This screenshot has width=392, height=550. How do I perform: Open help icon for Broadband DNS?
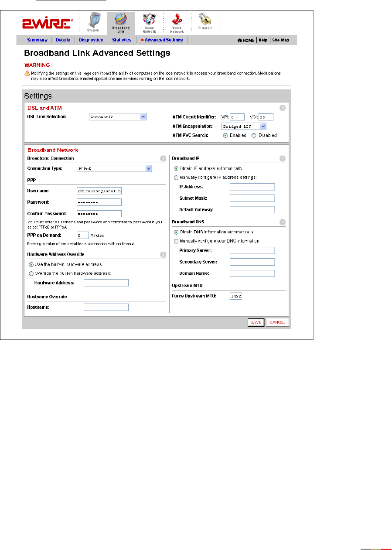pyautogui.click(x=282, y=222)
